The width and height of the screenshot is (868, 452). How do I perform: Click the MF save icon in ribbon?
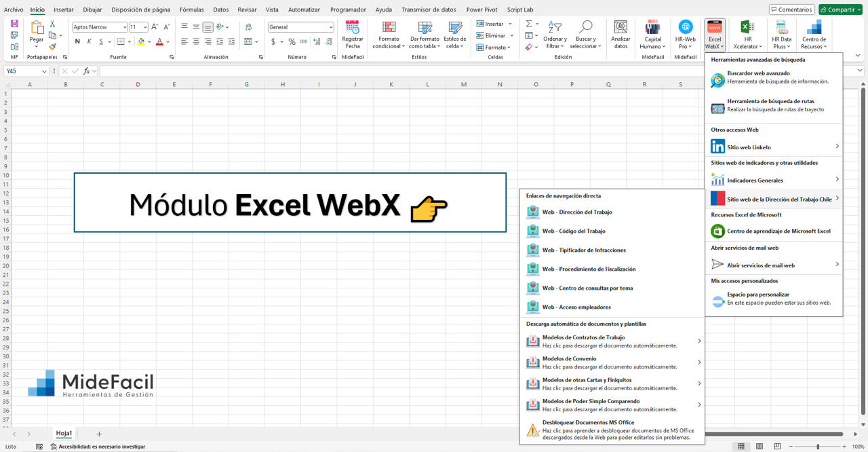[14, 24]
